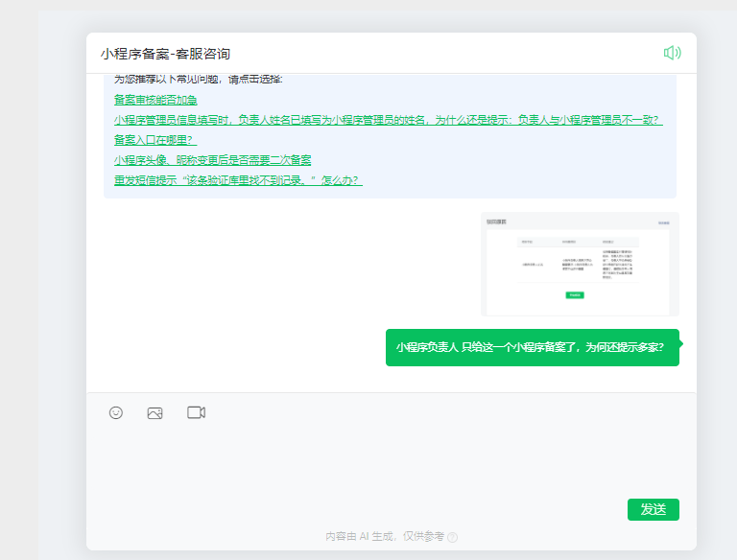Image resolution: width=737 pixels, height=560 pixels.
Task: Click the footer text 内容由 AI 生成,仅供参考
Action: (385, 537)
